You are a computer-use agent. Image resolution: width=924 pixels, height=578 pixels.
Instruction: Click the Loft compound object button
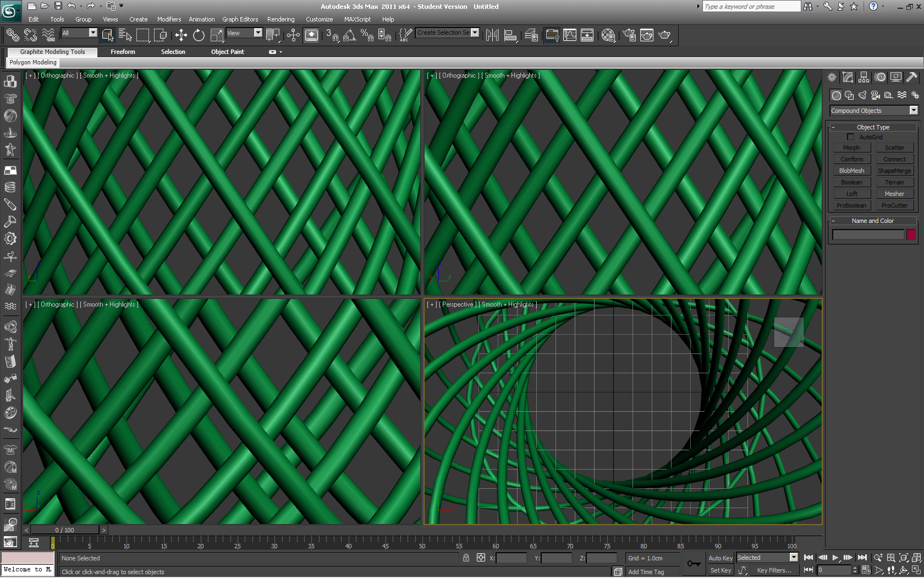[x=851, y=194]
